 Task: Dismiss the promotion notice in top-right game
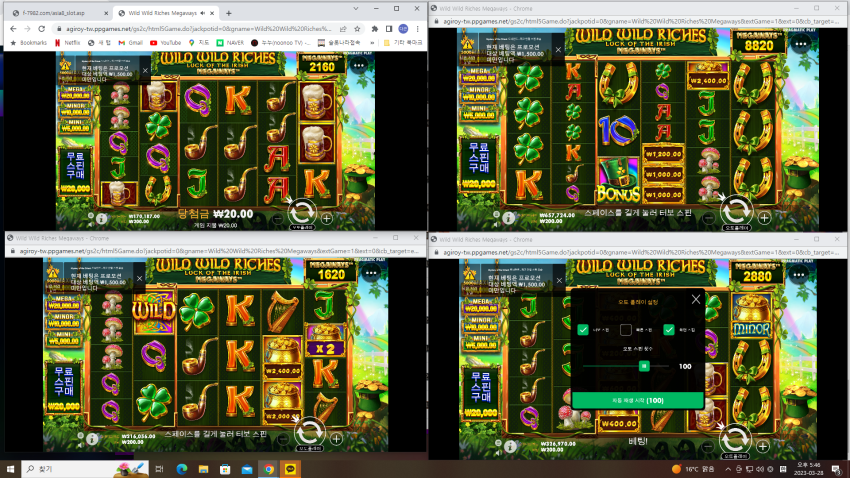(x=558, y=49)
